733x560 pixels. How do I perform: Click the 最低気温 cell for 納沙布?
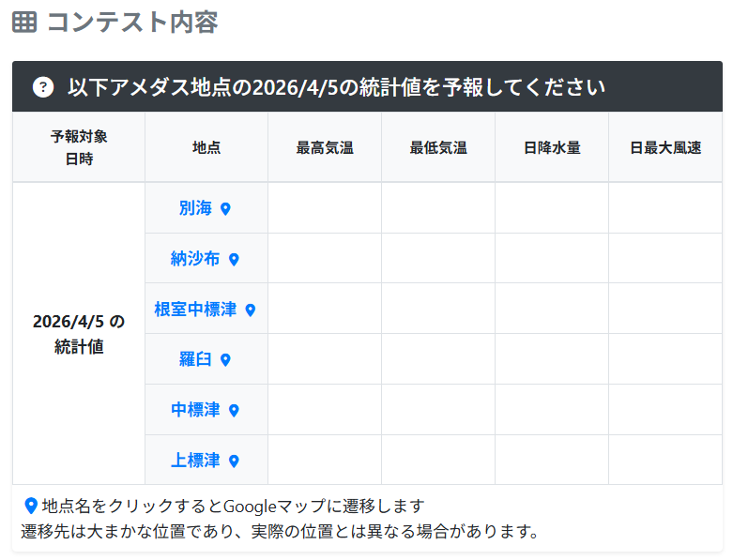click(x=438, y=258)
